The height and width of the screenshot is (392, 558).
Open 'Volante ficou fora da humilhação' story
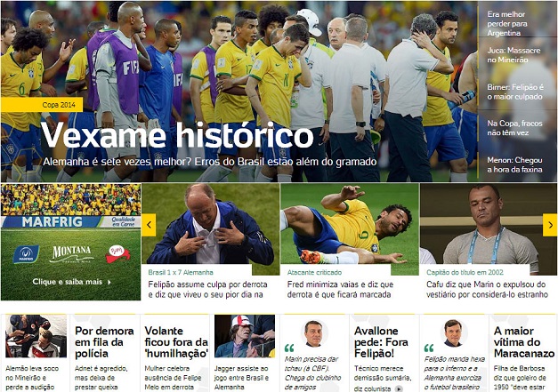click(176, 342)
